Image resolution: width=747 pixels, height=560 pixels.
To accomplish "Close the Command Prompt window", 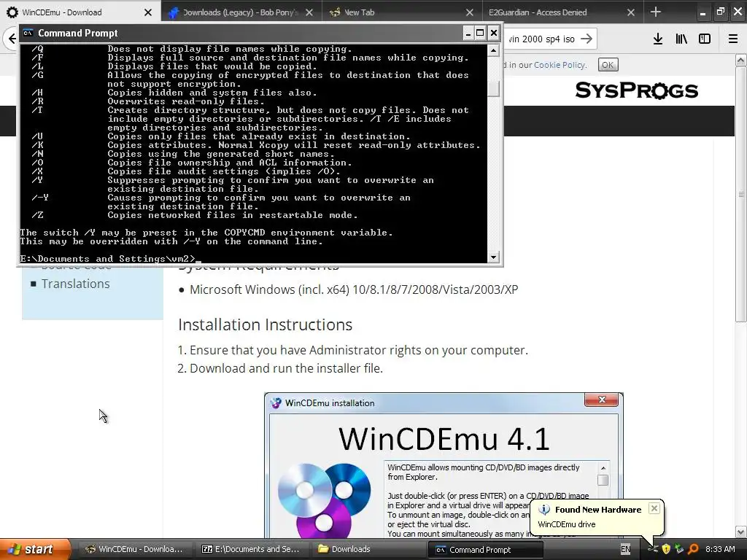I will pos(494,33).
